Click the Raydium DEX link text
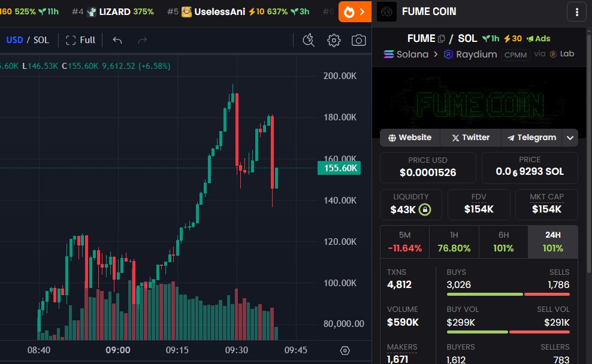Viewport: 592px width, 364px height. [476, 54]
